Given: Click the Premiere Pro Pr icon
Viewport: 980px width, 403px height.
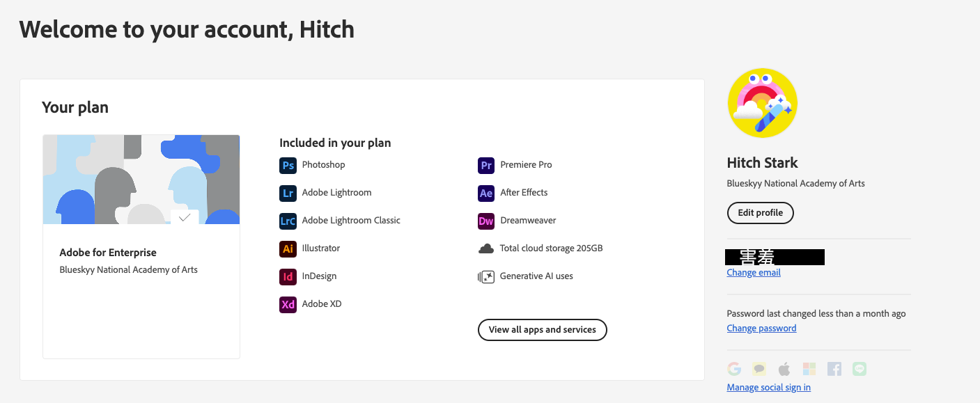Looking at the screenshot, I should (x=486, y=165).
